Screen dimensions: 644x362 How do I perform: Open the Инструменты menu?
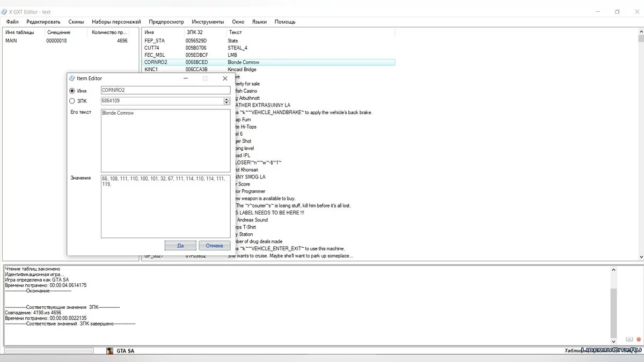point(208,22)
